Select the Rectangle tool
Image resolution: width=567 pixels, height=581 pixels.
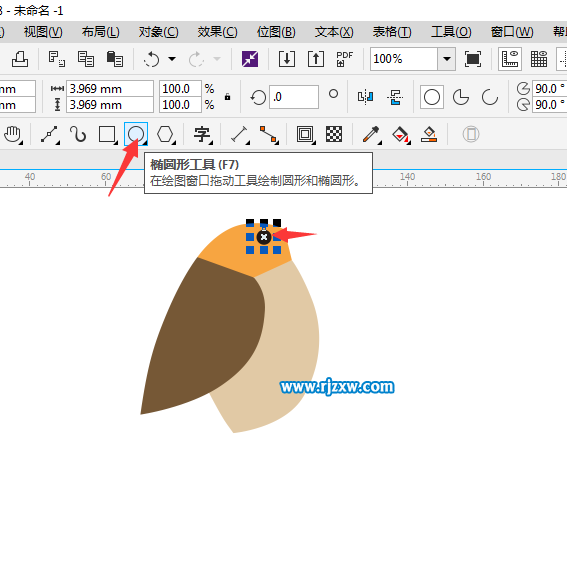[x=107, y=134]
